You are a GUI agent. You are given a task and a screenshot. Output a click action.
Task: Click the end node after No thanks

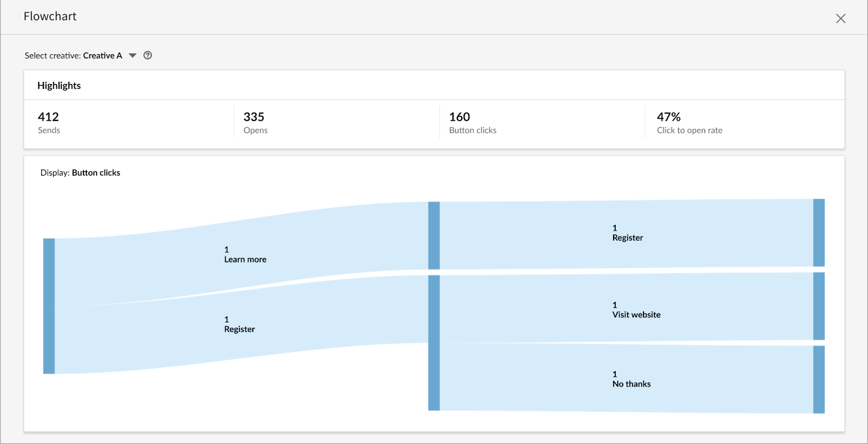tap(819, 379)
